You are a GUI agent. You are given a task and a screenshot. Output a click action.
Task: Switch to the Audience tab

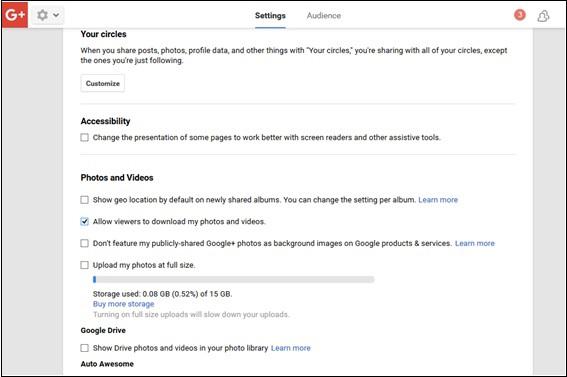(324, 16)
